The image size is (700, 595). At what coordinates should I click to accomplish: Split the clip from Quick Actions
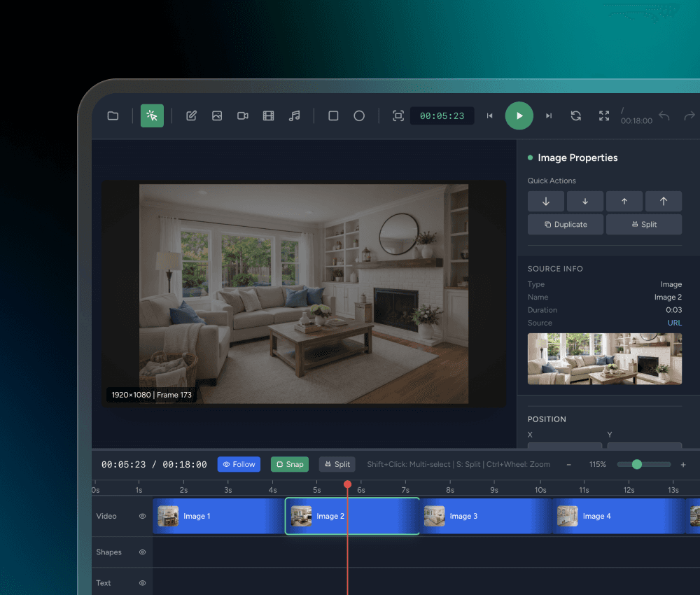644,225
